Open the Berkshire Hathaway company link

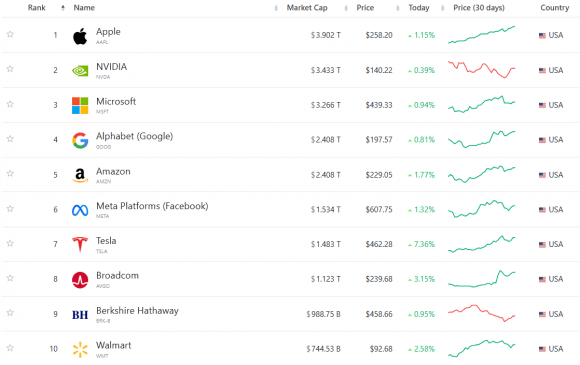click(x=137, y=311)
